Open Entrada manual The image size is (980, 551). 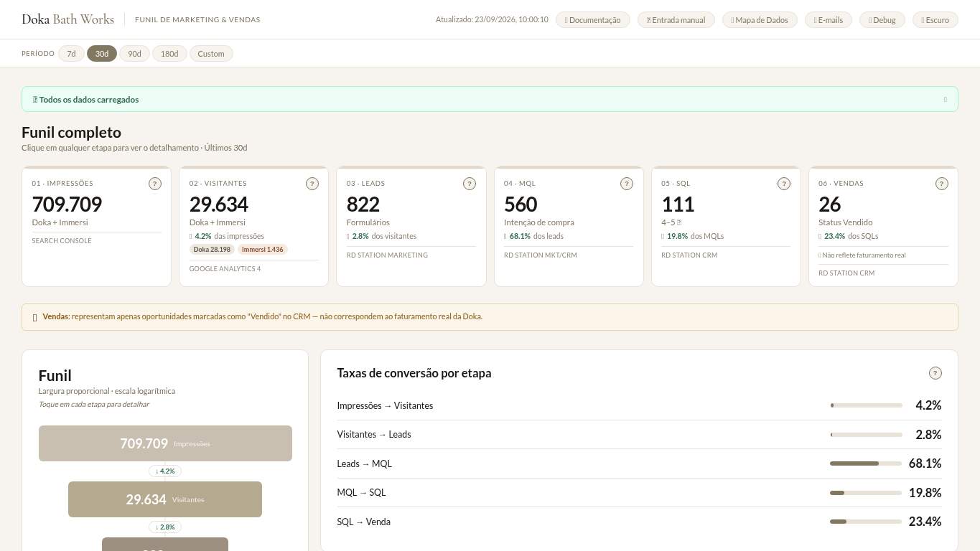(676, 20)
